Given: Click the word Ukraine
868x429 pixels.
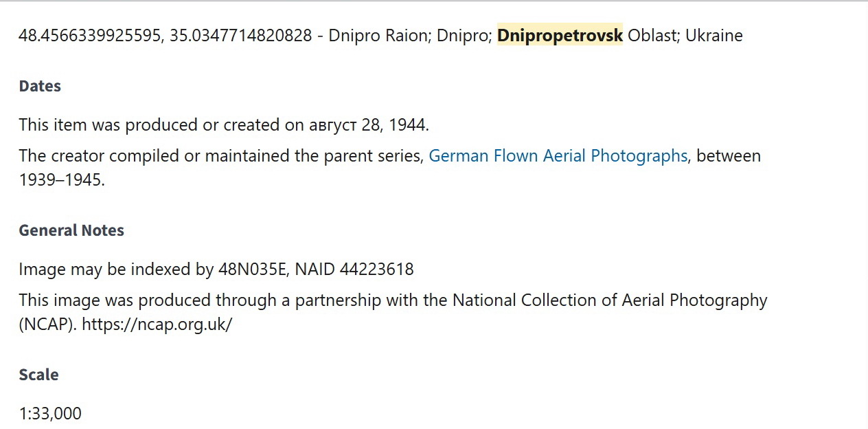Looking at the screenshot, I should (x=713, y=36).
